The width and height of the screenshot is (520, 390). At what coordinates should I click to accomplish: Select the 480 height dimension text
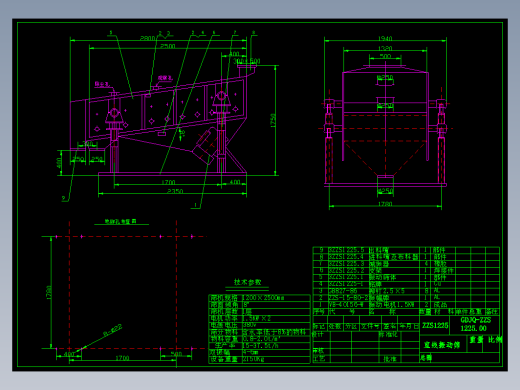(59, 163)
